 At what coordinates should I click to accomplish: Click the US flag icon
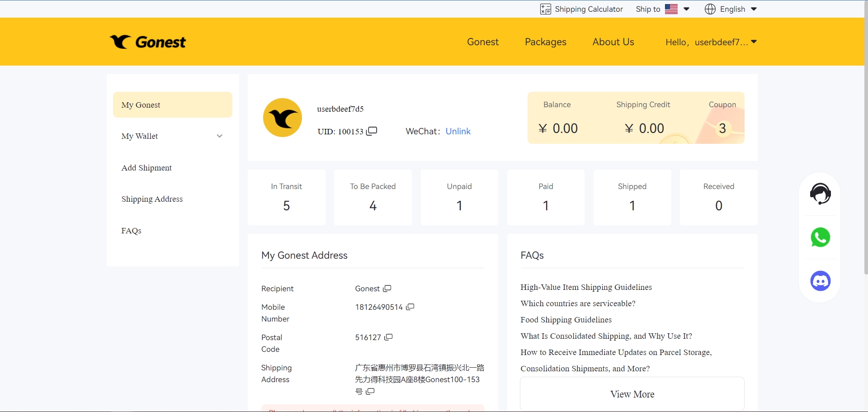click(671, 9)
